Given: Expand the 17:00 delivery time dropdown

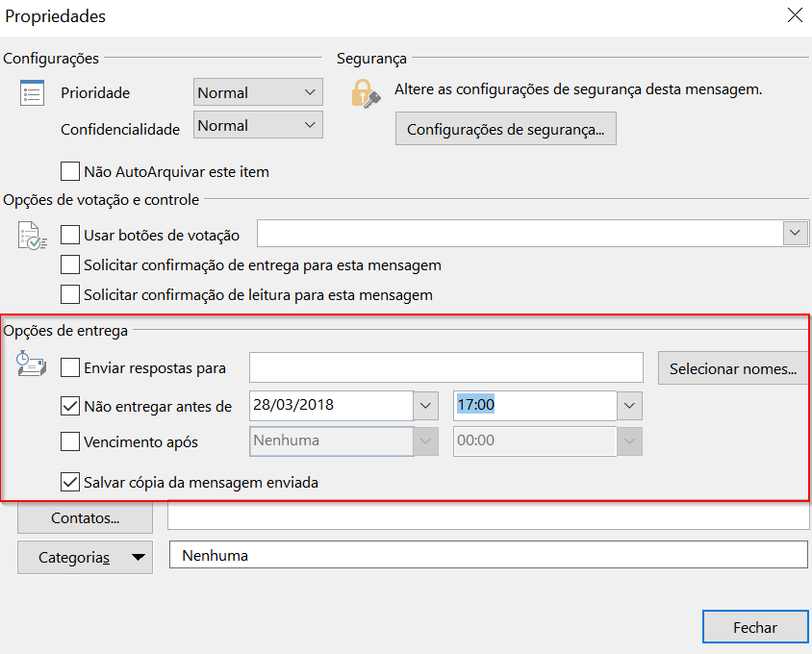Looking at the screenshot, I should tap(628, 406).
